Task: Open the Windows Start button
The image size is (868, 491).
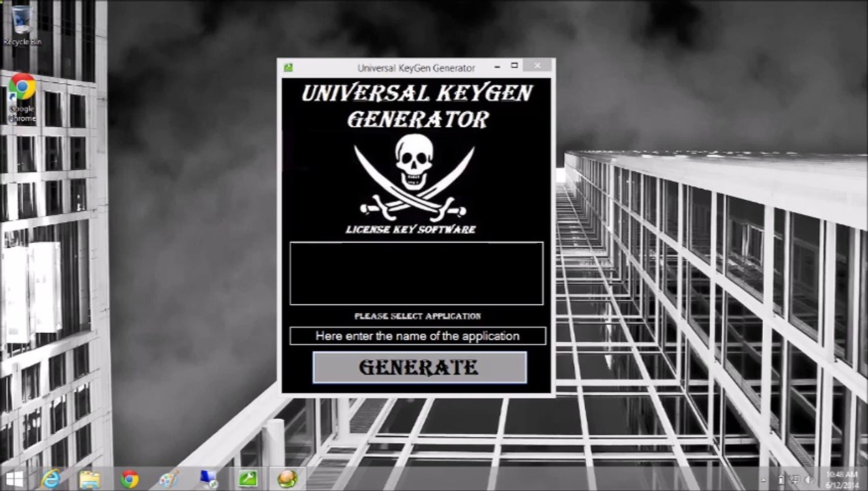Action: point(14,478)
